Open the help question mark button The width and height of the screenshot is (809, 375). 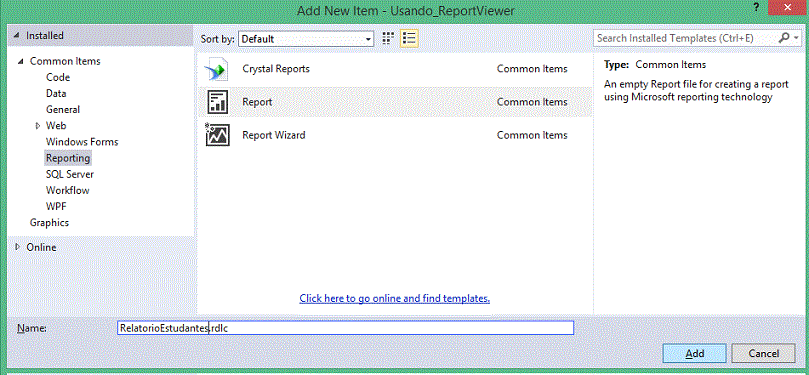[x=756, y=7]
